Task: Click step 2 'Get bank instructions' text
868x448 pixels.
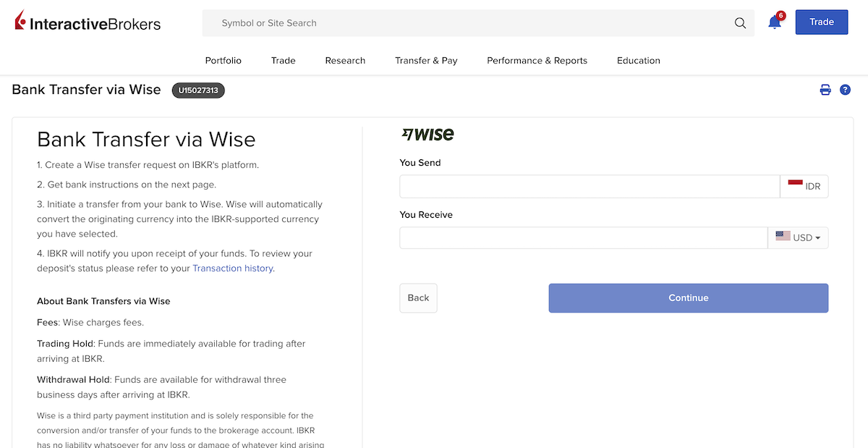Action: coord(127,185)
